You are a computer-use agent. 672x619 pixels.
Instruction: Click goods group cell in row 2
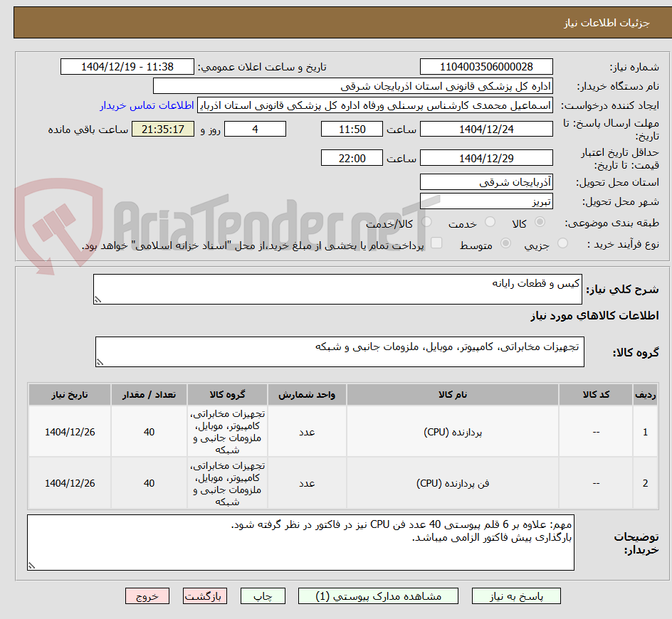pos(227,483)
